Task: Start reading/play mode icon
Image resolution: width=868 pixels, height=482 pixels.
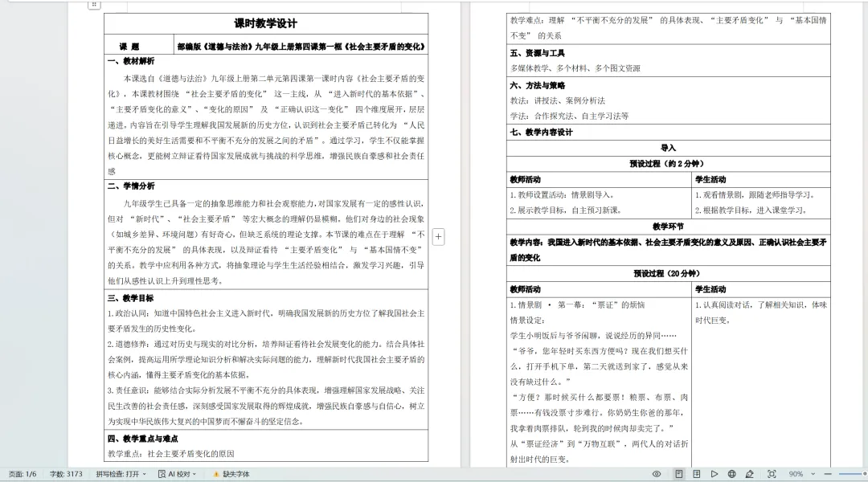Action: pos(714,474)
